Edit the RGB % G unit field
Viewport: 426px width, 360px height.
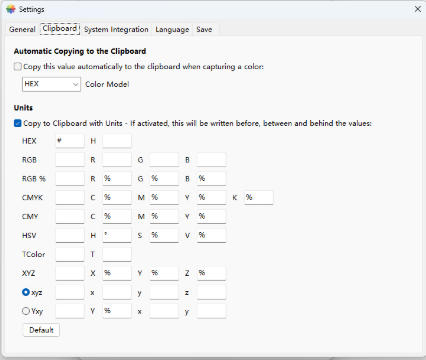point(164,179)
